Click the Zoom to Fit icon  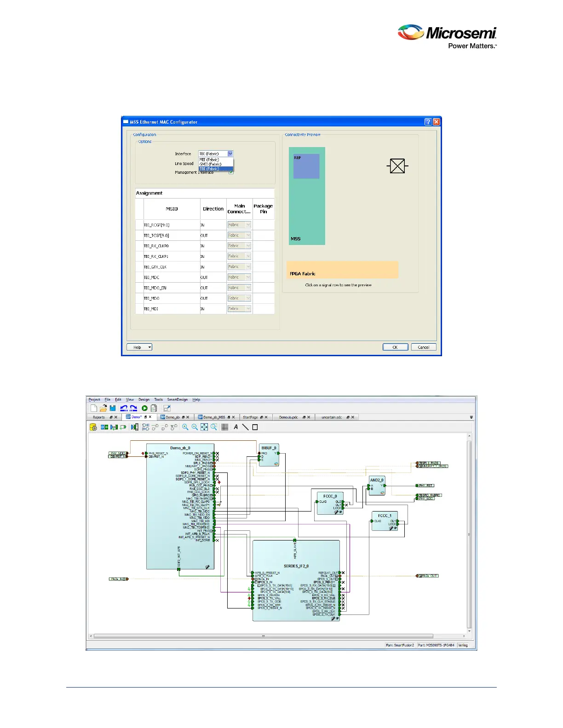204,427
